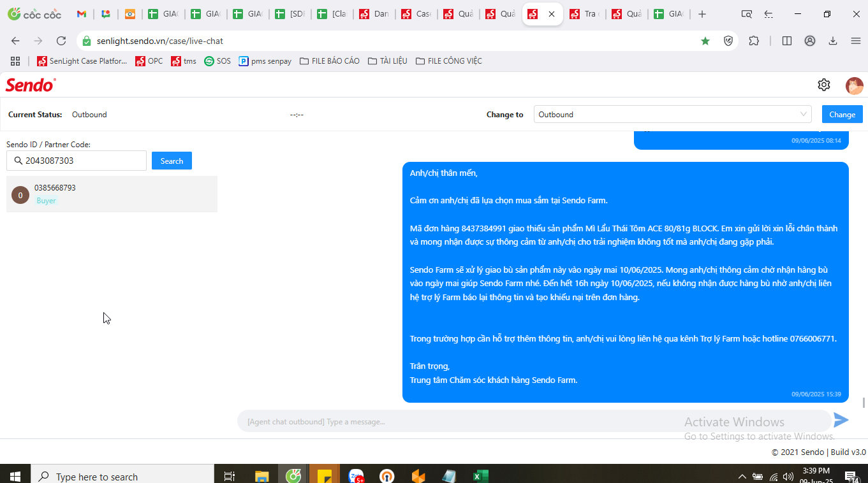Open Zalo from the taskbar
The width and height of the screenshot is (868, 483).
(356, 476)
